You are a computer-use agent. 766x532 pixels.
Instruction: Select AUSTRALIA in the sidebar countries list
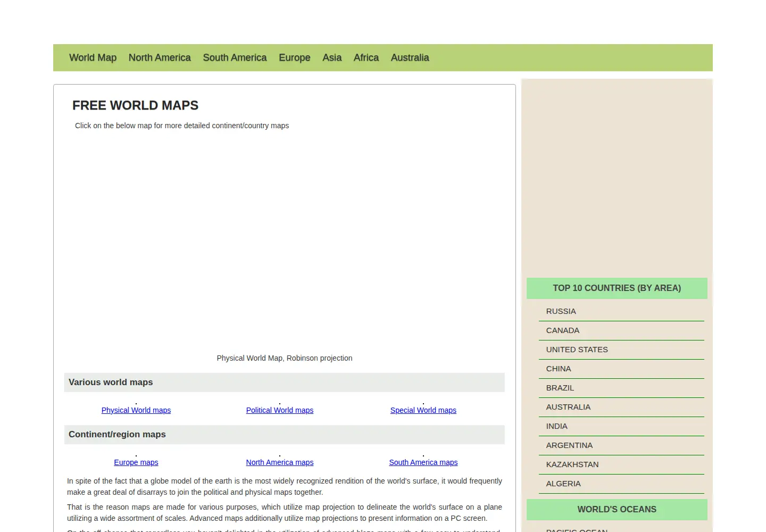coord(621,407)
